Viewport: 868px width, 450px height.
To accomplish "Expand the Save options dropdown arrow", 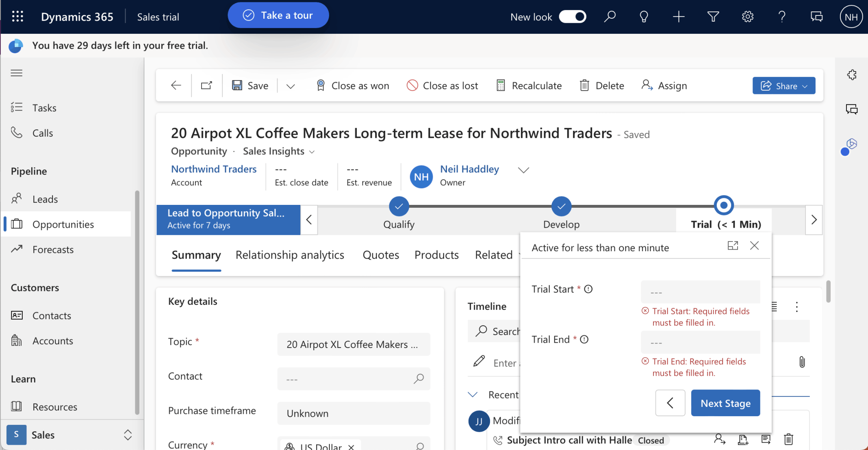I will 290,86.
